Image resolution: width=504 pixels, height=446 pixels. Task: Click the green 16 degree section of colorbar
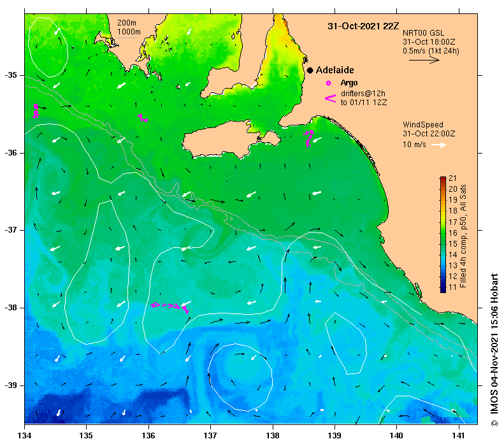click(x=443, y=233)
